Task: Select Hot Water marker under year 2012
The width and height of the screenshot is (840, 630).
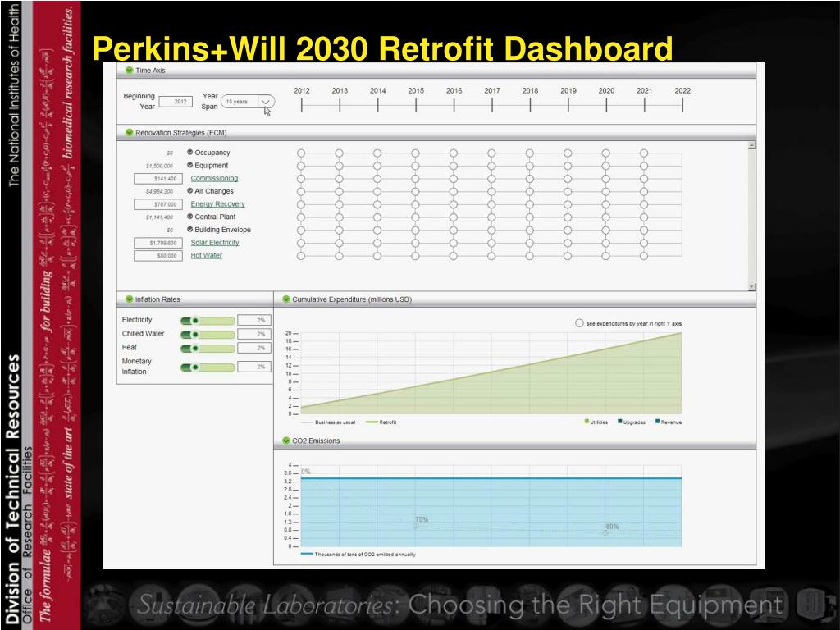Action: (301, 256)
